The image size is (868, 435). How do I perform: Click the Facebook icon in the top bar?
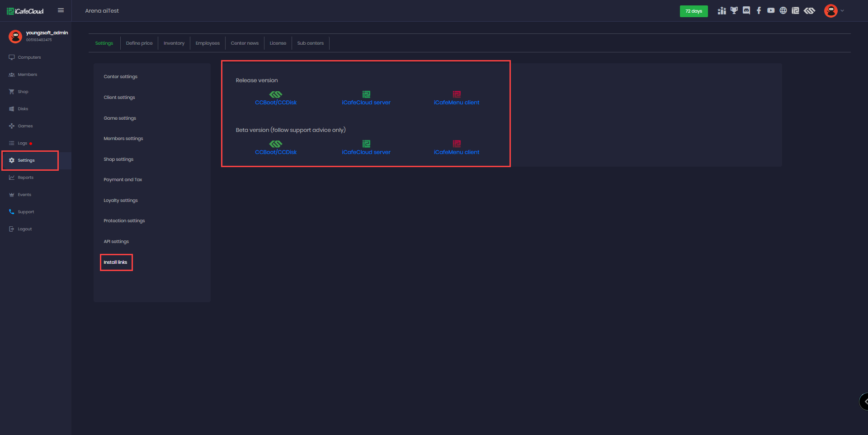(759, 11)
